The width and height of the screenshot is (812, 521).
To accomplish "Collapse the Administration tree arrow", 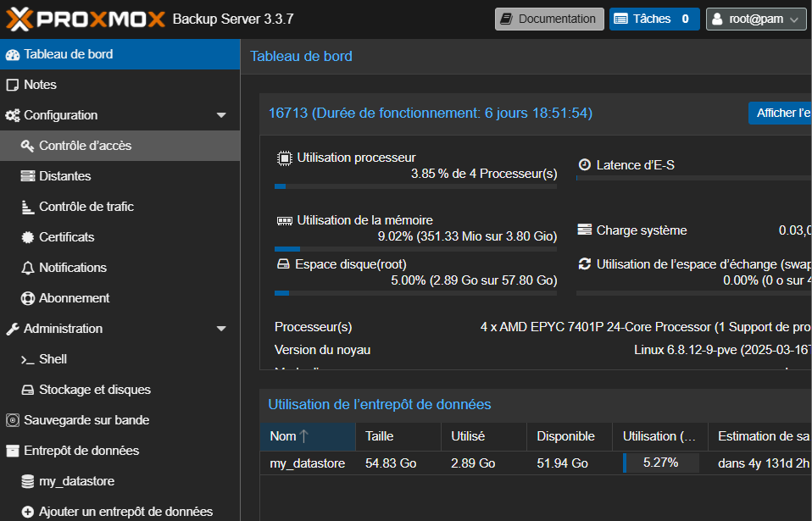I will click(221, 329).
